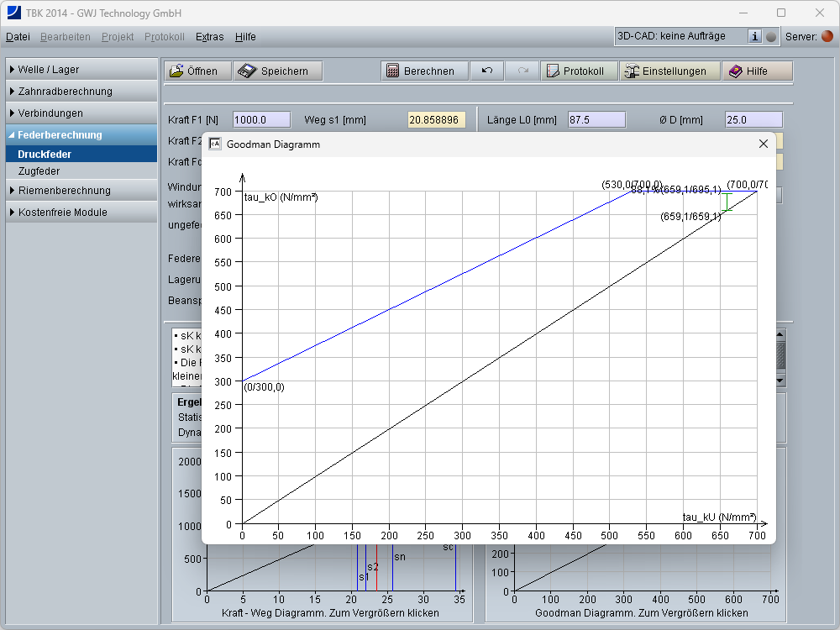Expand the Welle / Lager section
This screenshot has width=840, height=630.
tap(81, 70)
